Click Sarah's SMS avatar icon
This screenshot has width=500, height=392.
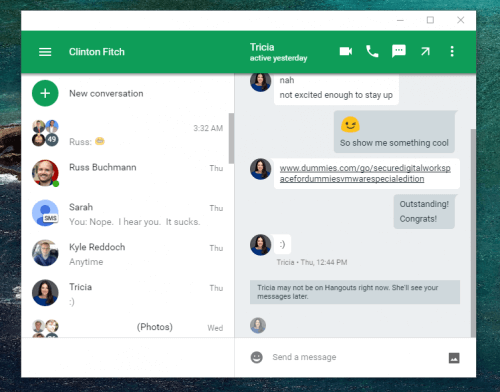tap(45, 213)
